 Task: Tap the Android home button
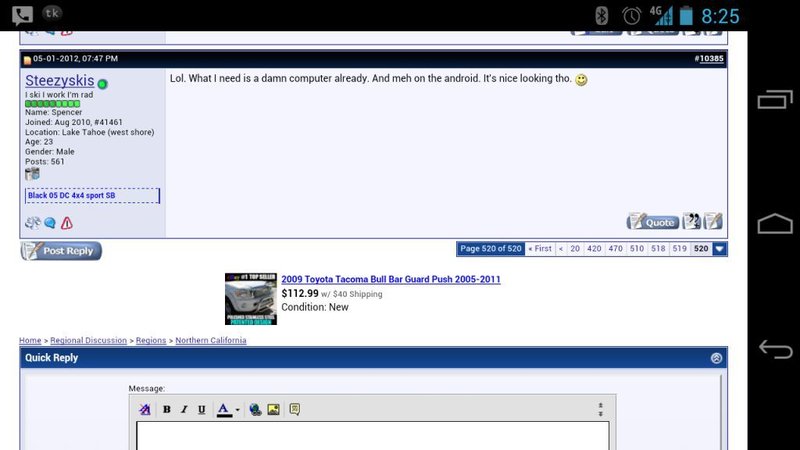775,223
